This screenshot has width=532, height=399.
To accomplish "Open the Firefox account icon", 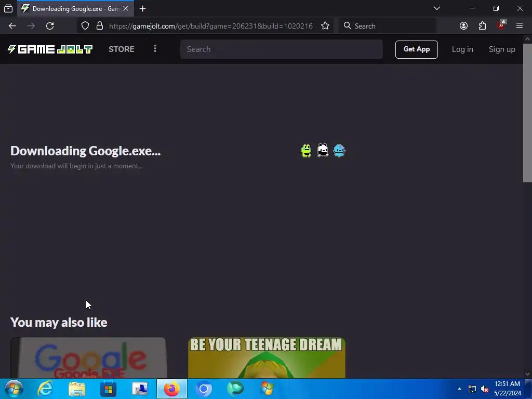I will coord(463,26).
